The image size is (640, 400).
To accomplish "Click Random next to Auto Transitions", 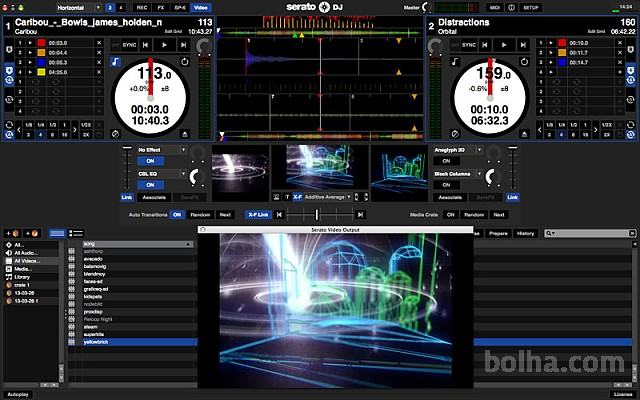I will [x=200, y=215].
